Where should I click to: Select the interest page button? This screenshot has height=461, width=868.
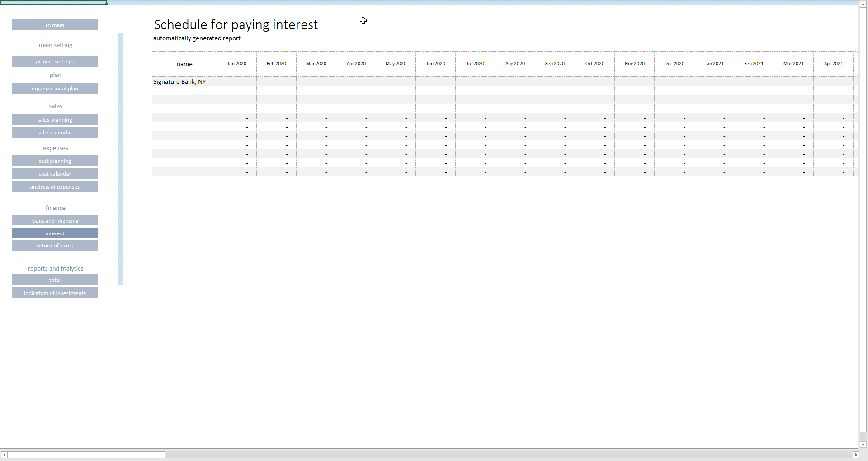(x=55, y=233)
